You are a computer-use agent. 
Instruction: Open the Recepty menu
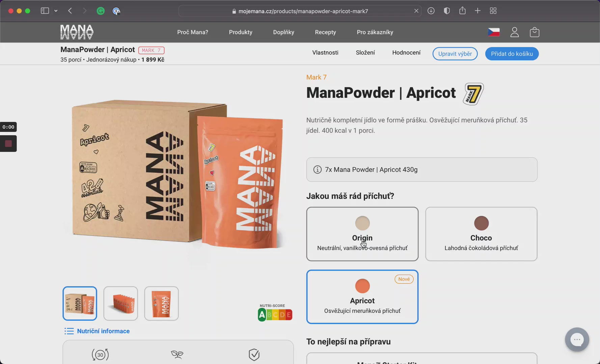coord(325,32)
